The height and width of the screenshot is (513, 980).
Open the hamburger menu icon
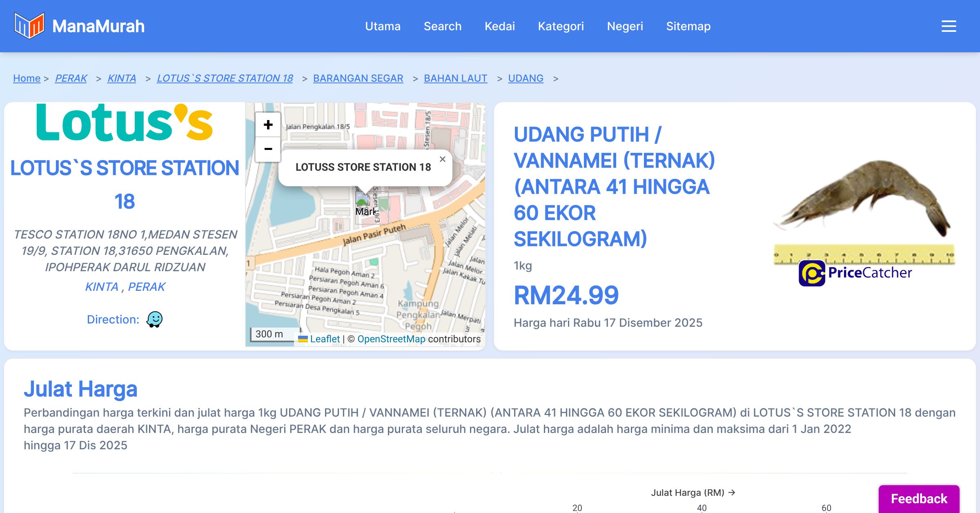click(x=949, y=26)
